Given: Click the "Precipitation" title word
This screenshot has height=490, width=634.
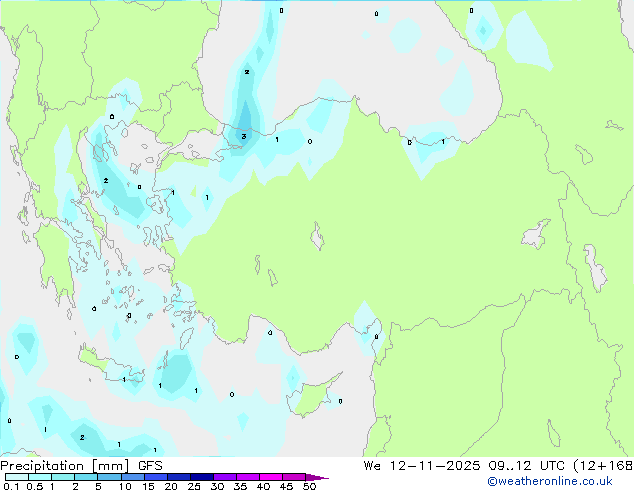Looking at the screenshot, I should tap(42, 466).
